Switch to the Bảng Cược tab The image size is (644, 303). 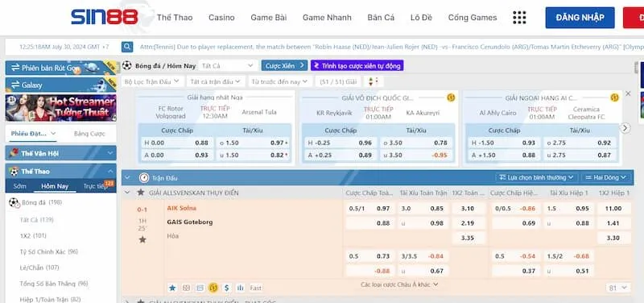89,134
